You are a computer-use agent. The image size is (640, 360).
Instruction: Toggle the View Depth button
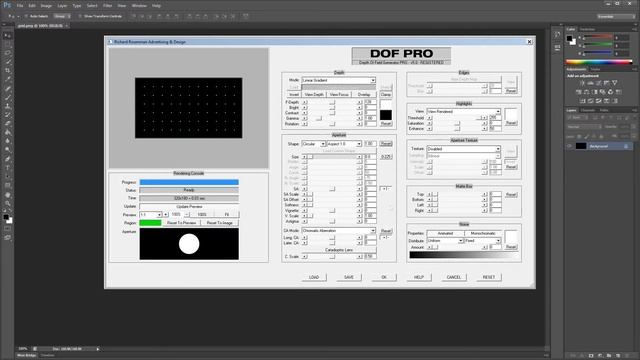click(x=314, y=94)
